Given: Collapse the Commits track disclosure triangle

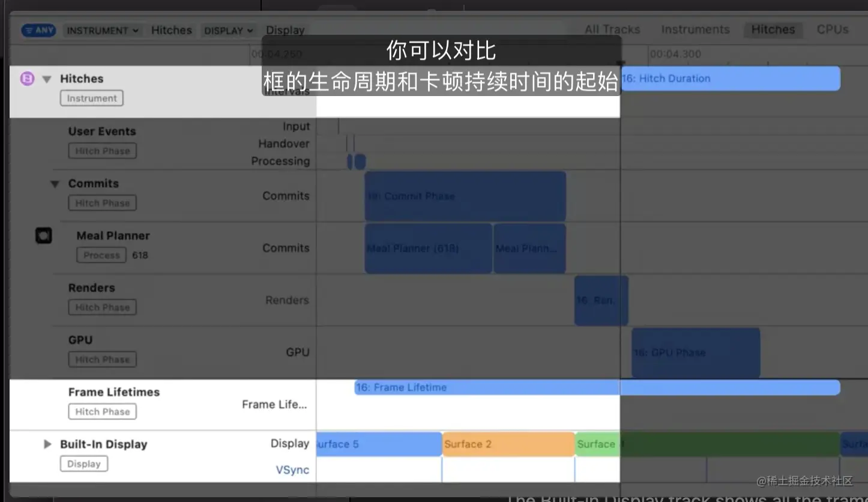Looking at the screenshot, I should (x=55, y=184).
